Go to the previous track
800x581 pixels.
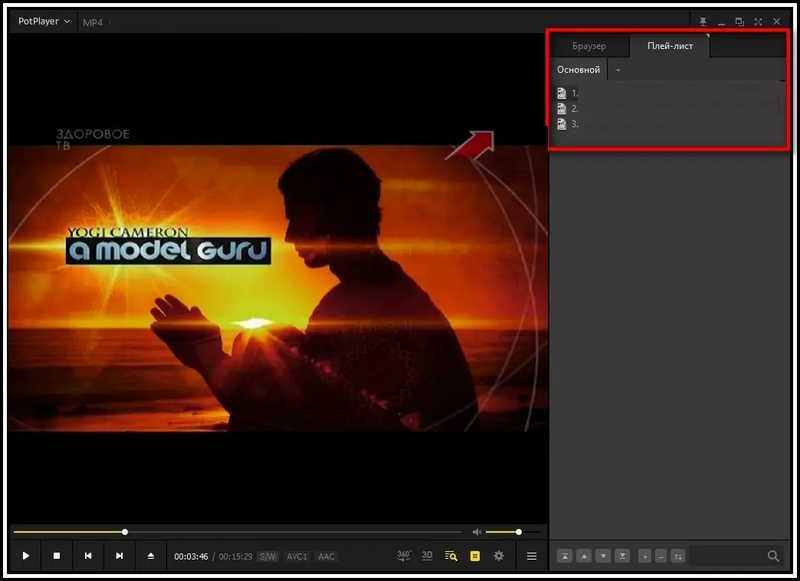click(x=88, y=556)
